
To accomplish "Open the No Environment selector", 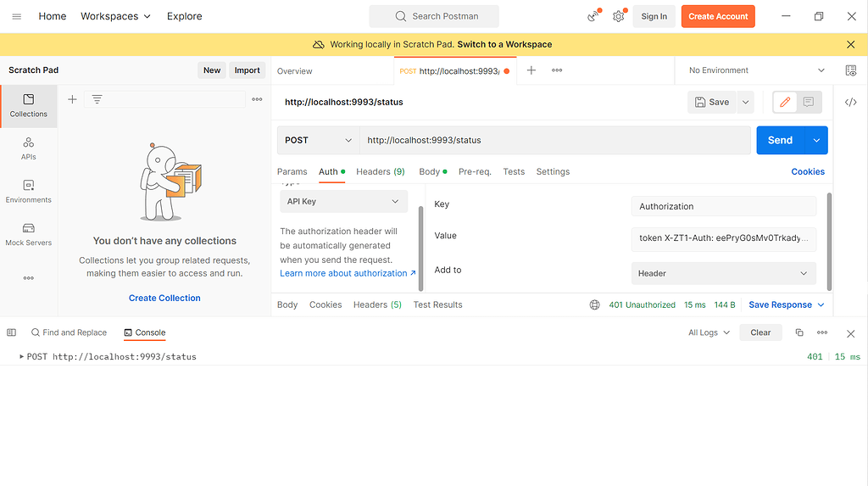I will 756,70.
